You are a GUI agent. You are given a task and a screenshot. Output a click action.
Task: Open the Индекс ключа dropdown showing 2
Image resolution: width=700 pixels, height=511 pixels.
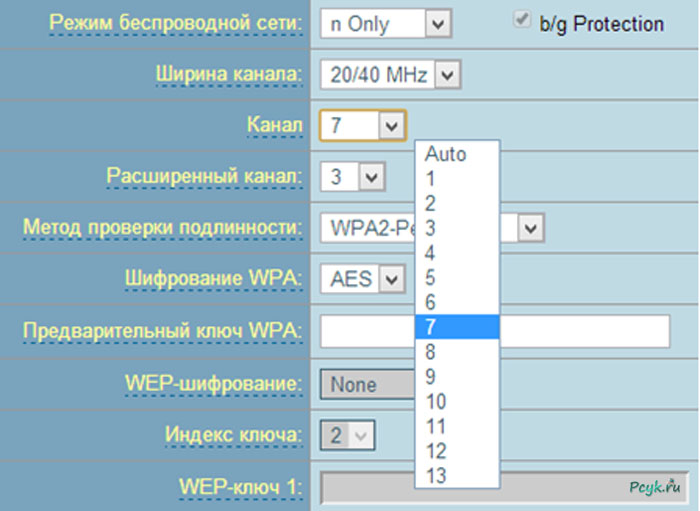tap(347, 435)
